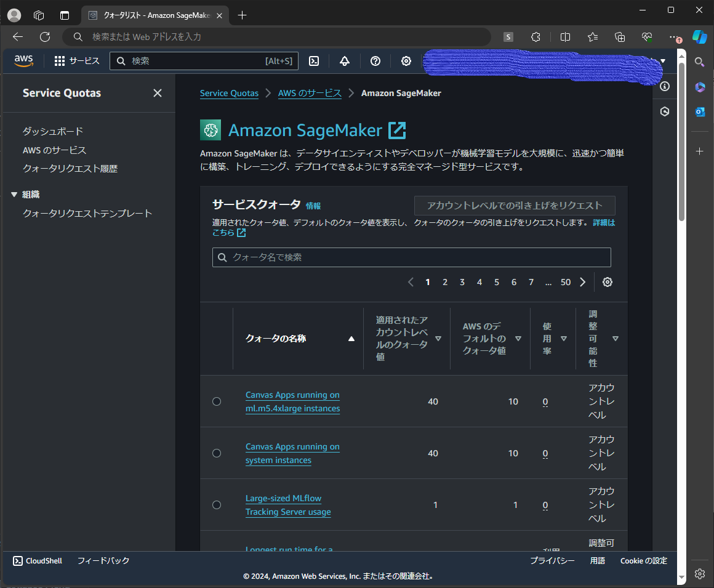Go to page 50 of quota list
This screenshot has height=588, width=714.
[566, 283]
